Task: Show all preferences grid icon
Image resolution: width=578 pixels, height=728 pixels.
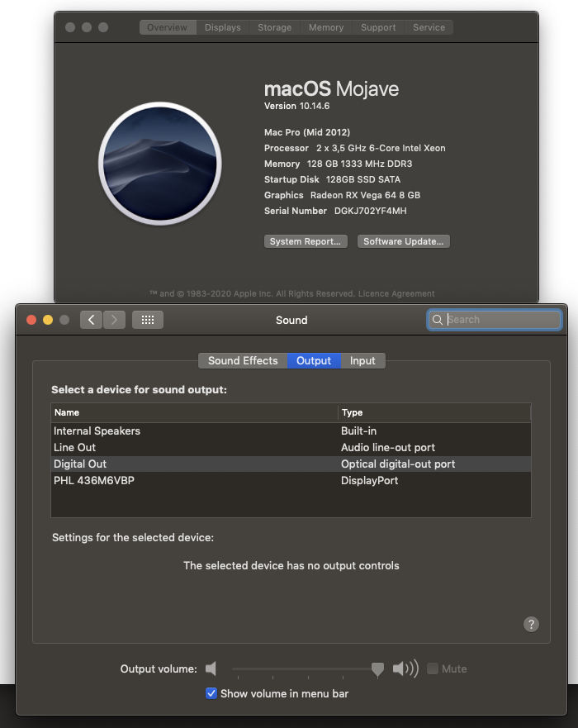Action: (x=148, y=320)
